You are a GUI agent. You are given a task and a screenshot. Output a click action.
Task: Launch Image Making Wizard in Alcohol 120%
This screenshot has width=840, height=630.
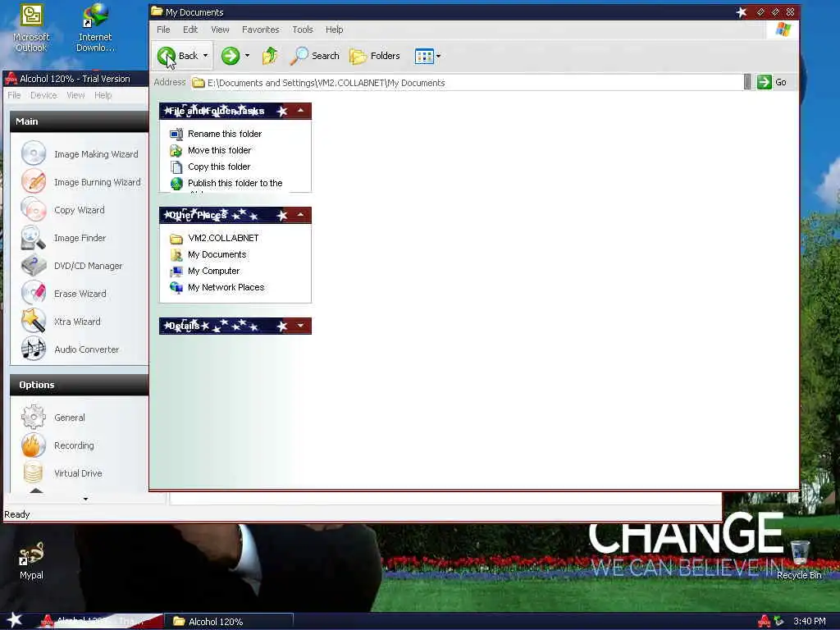point(80,153)
